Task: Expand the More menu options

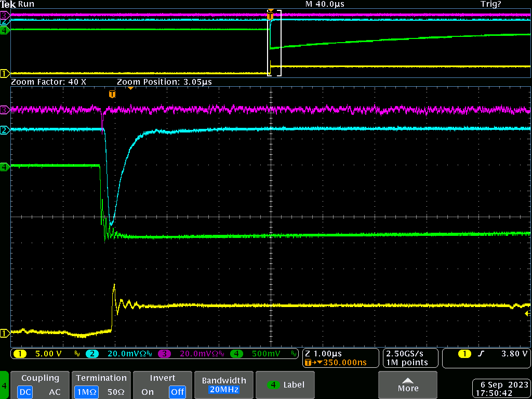Action: click(408, 385)
